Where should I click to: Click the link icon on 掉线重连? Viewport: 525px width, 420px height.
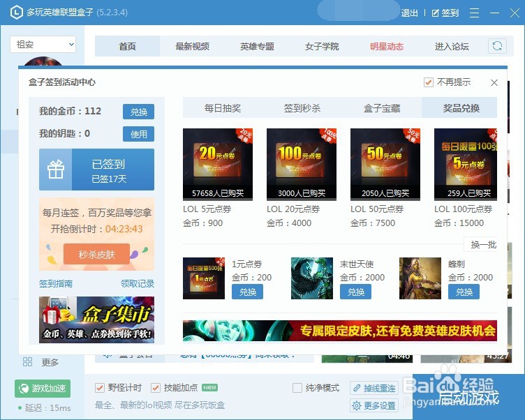357,388
